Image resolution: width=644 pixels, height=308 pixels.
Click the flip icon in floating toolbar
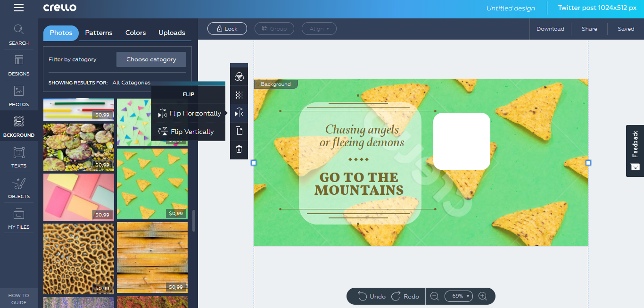click(239, 113)
